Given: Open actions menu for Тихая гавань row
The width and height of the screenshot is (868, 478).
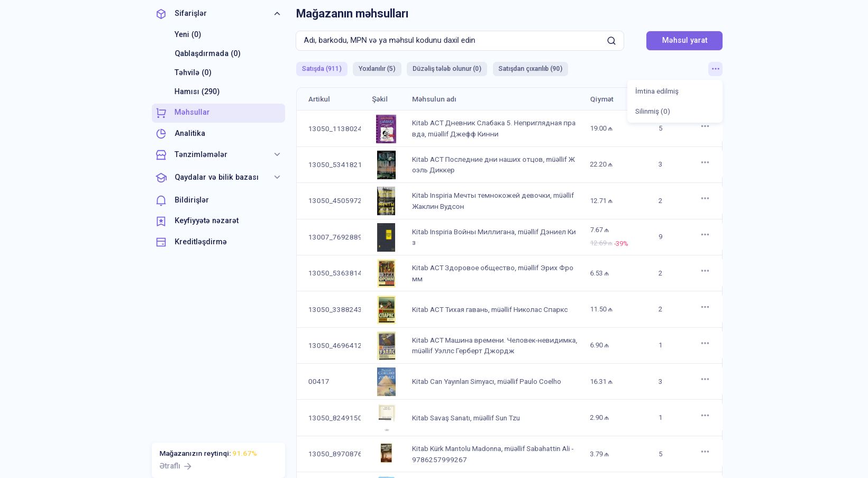Looking at the screenshot, I should [x=705, y=307].
